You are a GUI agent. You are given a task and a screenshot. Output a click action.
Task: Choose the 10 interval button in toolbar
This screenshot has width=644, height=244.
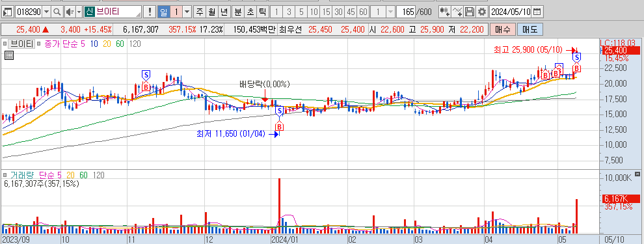tap(314, 12)
